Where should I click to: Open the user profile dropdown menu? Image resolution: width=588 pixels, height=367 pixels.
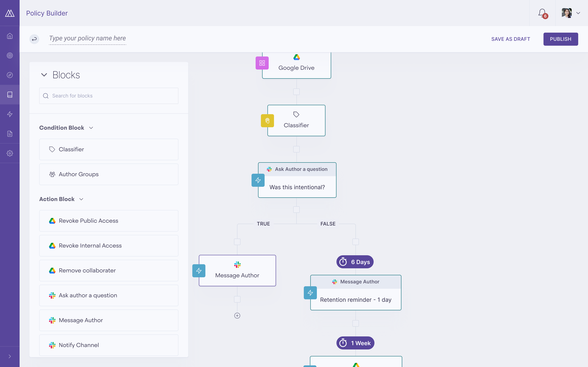578,13
